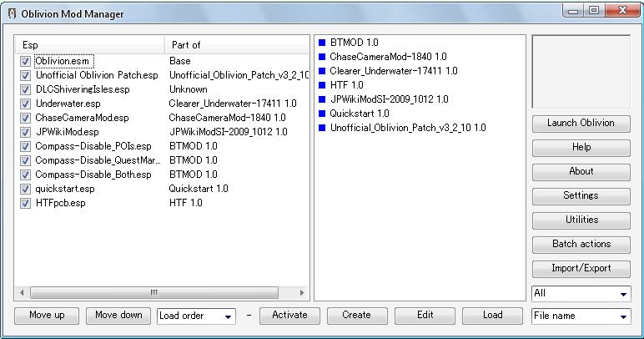Select Clearer_Underwater-17411 1.0 in the mod list
The height and width of the screenshot is (339, 644).
pyautogui.click(x=394, y=71)
